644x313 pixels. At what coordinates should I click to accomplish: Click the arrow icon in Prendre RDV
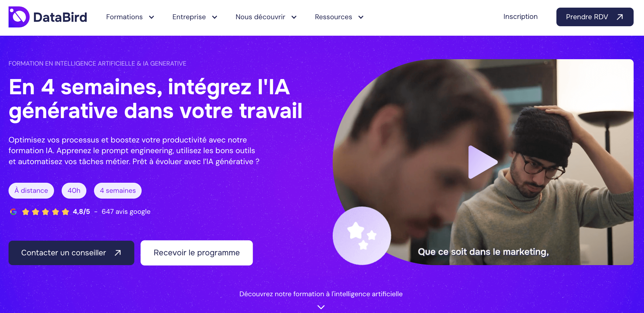coord(620,17)
